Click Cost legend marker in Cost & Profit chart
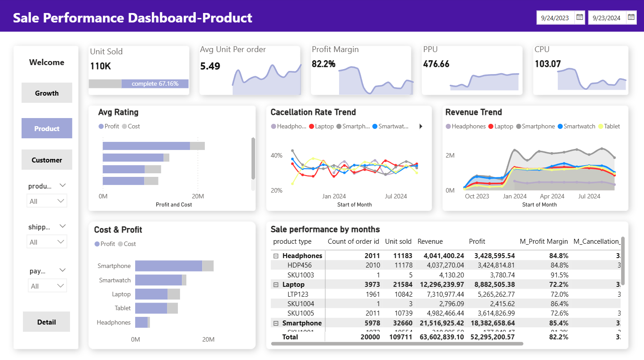This screenshot has width=644, height=360. [x=120, y=244]
